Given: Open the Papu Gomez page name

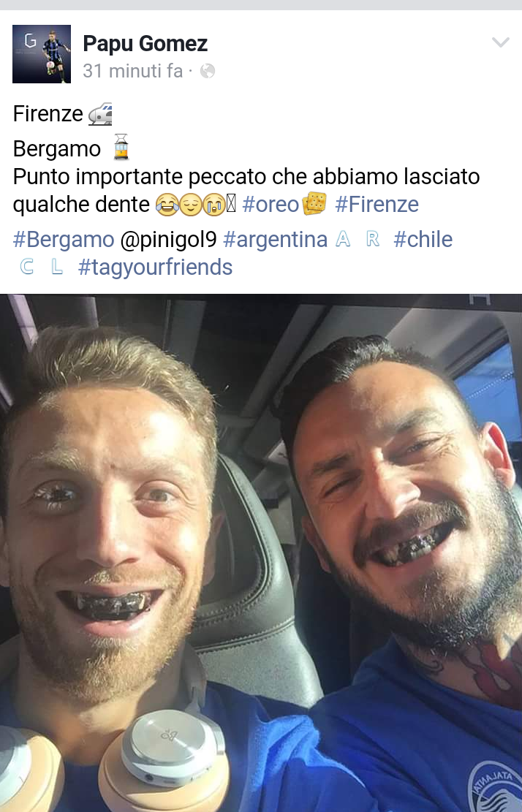Looking at the screenshot, I should 145,44.
